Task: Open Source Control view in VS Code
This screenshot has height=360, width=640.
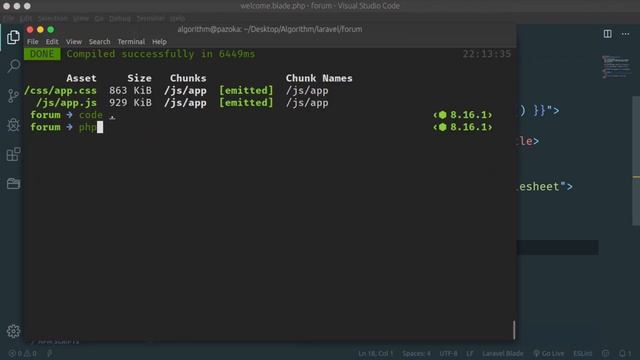Action: (13, 96)
